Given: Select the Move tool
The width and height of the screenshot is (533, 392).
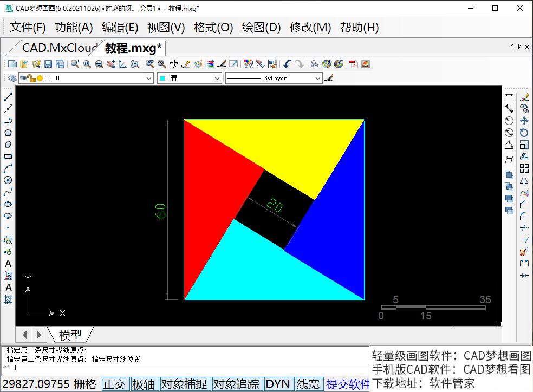Looking at the screenshot, I should 524,121.
